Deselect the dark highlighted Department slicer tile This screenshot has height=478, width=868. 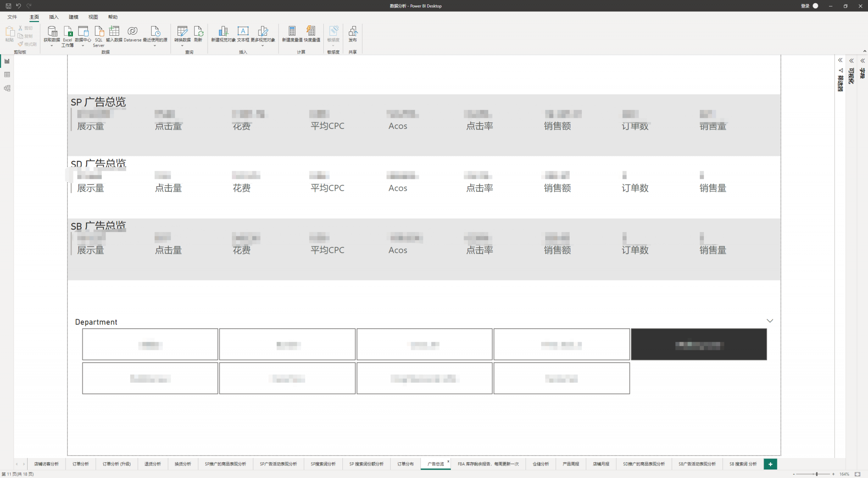coord(698,344)
